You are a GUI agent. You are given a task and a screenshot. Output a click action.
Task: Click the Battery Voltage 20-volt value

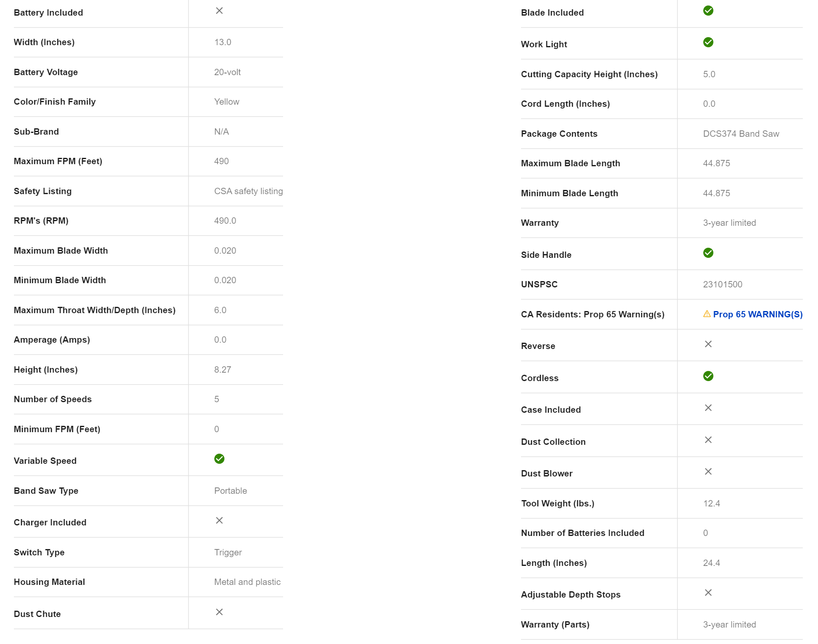coord(227,72)
